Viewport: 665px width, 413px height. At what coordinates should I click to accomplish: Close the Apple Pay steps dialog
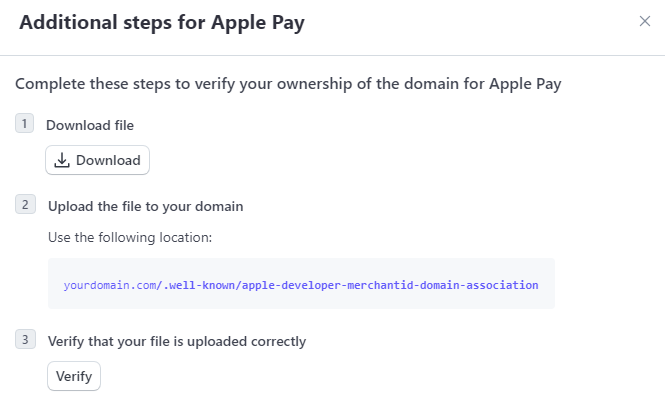point(645,21)
